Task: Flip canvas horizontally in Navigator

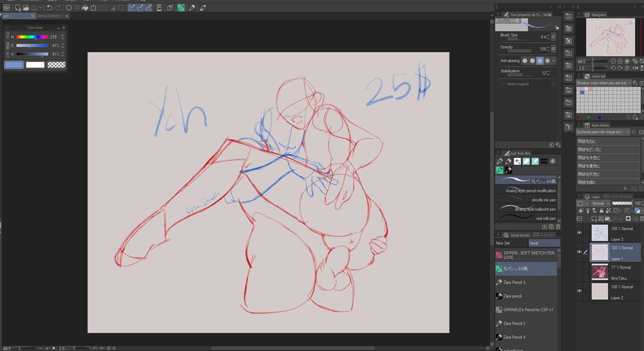Action: pyautogui.click(x=636, y=68)
